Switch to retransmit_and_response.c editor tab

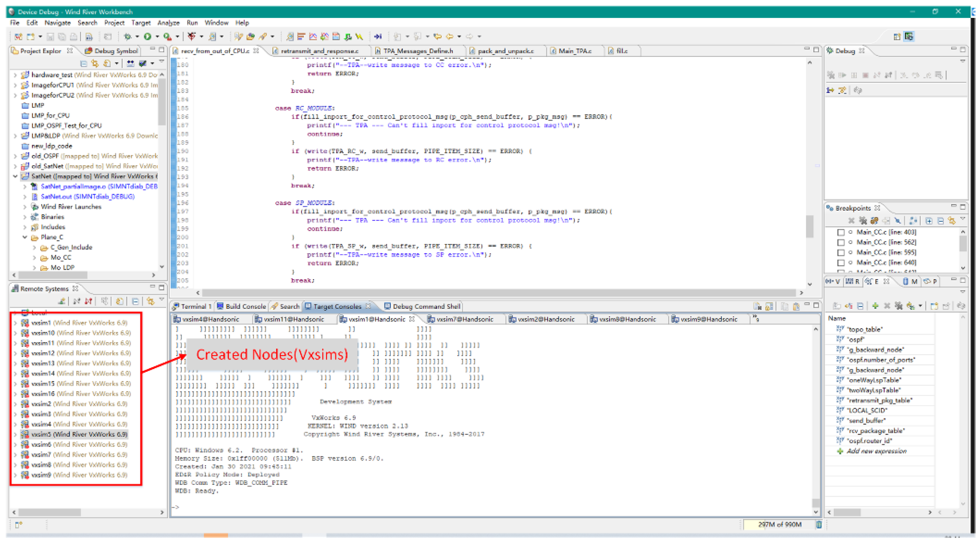point(320,51)
